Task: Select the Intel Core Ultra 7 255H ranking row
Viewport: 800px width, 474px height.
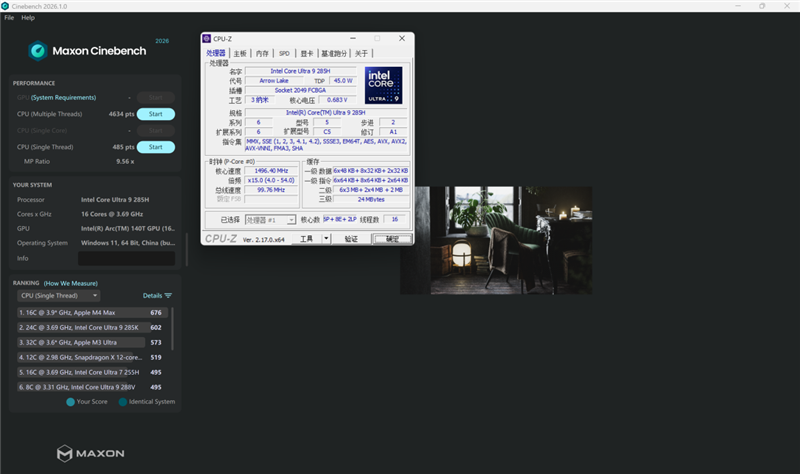Action: (x=92, y=372)
